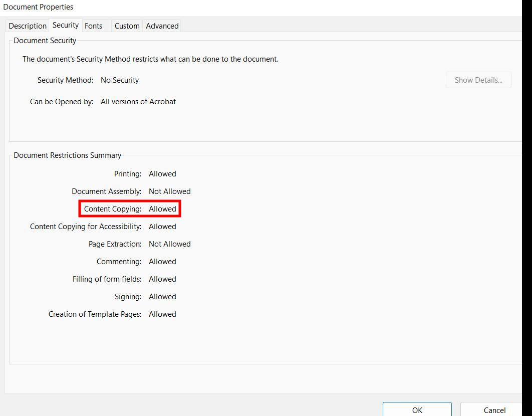Click the No Security method value
The width and height of the screenshot is (532, 416).
click(120, 80)
